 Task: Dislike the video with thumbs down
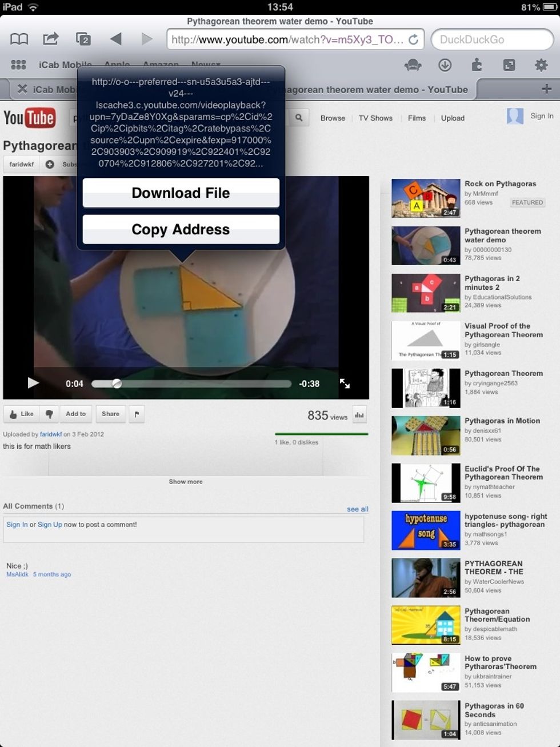coord(49,414)
